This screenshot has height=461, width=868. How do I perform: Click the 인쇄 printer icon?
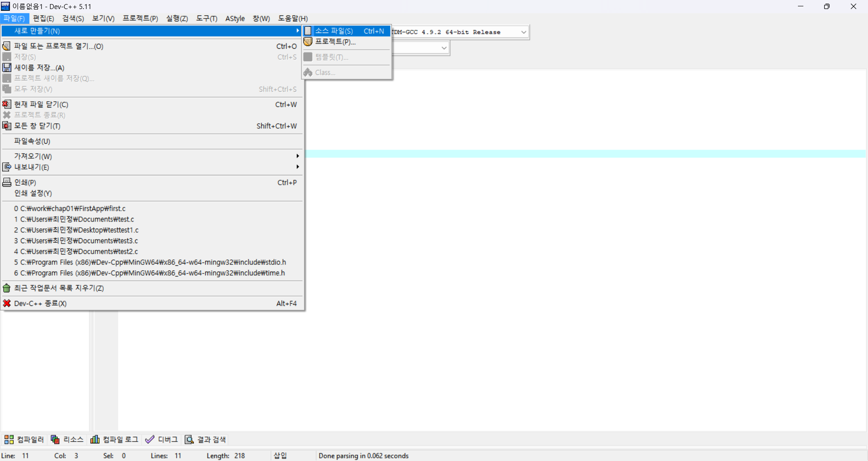[7, 182]
